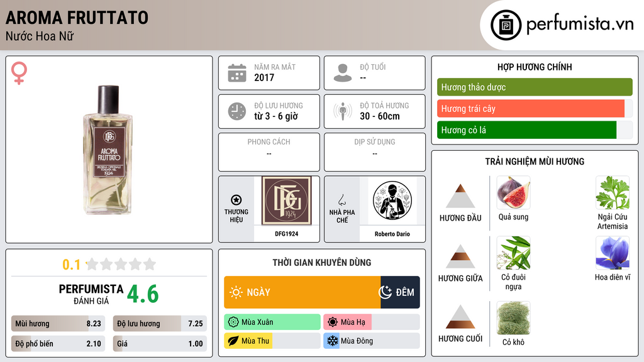Click the moon icon beside Đêm
Image resolution: width=644 pixels, height=362 pixels.
pyautogui.click(x=386, y=292)
